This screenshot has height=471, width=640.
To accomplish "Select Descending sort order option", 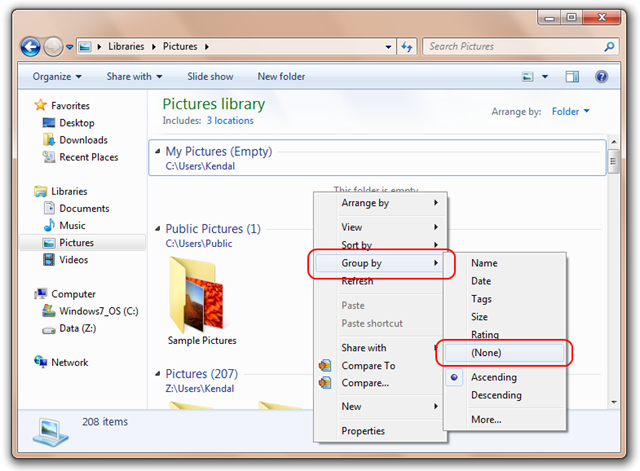I will (x=498, y=395).
